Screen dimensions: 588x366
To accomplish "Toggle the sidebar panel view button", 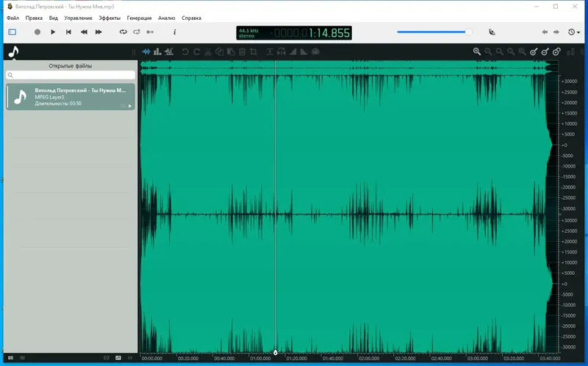I will tap(12, 32).
